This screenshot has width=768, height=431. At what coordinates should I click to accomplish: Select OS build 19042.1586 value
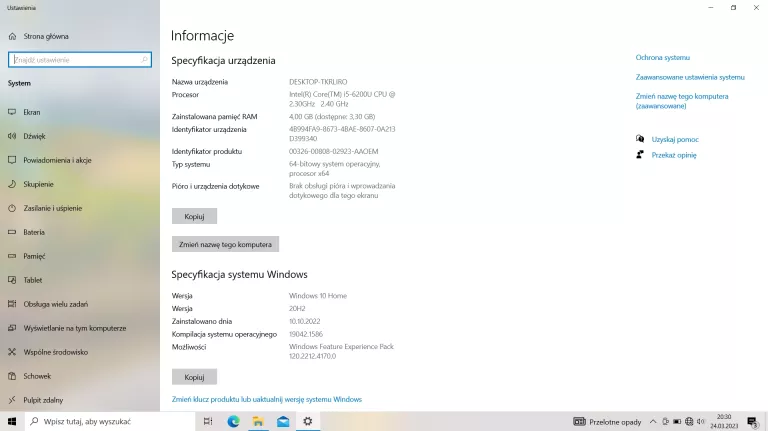(x=306, y=334)
